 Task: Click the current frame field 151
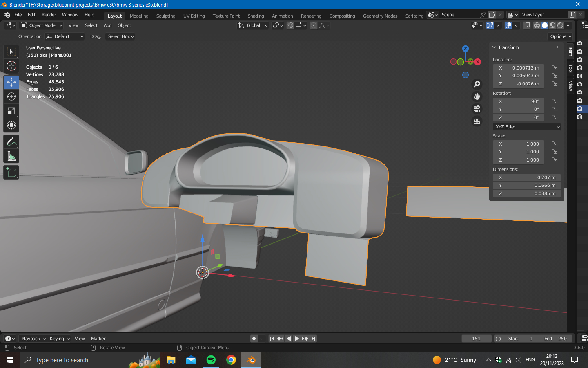click(x=476, y=339)
